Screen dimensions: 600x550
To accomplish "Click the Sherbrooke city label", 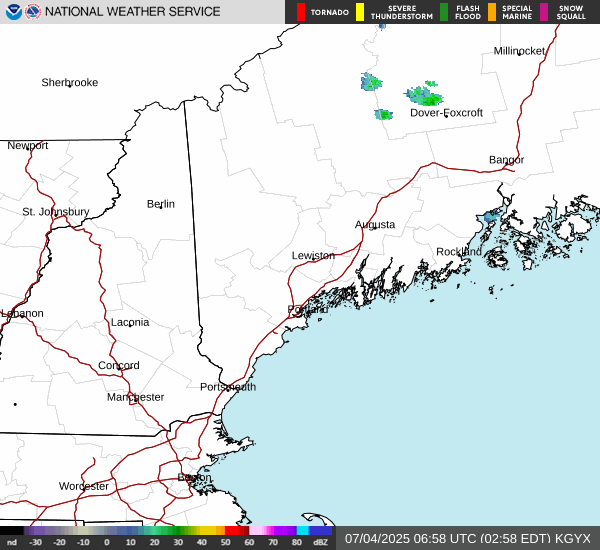I will pos(70,82).
